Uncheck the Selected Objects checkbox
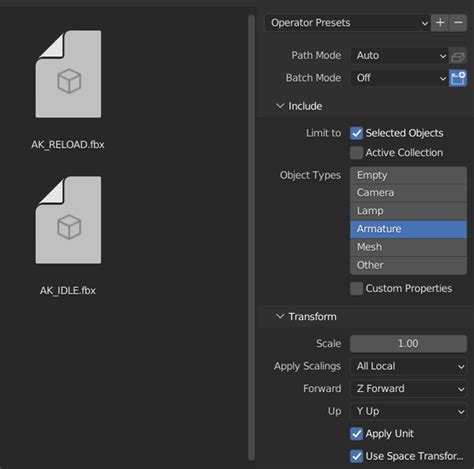Viewport: 474px width, 469px height. coord(356,133)
